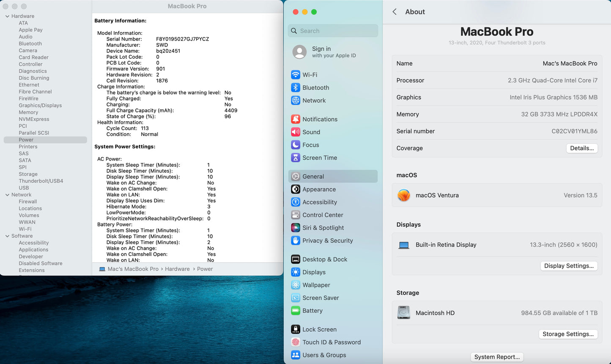Viewport: 611px width, 364px height.
Task: Click the Siri & Spotlight icon
Action: pos(296,228)
